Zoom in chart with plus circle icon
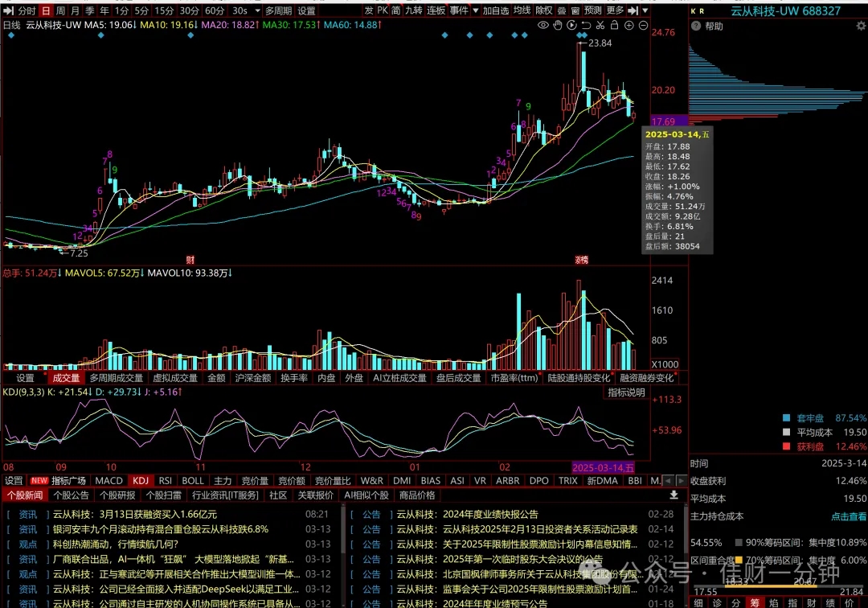Viewport: 868px width, 608px height. click(628, 26)
